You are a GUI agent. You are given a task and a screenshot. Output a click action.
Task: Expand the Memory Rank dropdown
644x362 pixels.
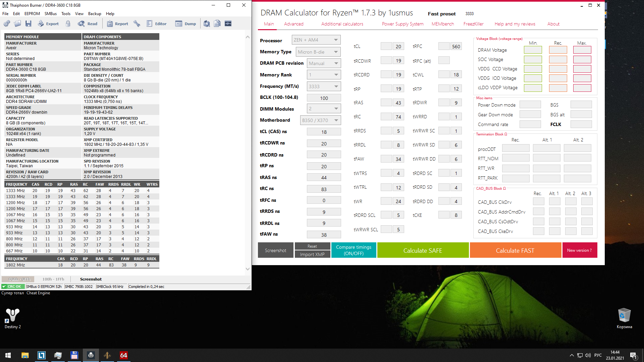pos(324,75)
